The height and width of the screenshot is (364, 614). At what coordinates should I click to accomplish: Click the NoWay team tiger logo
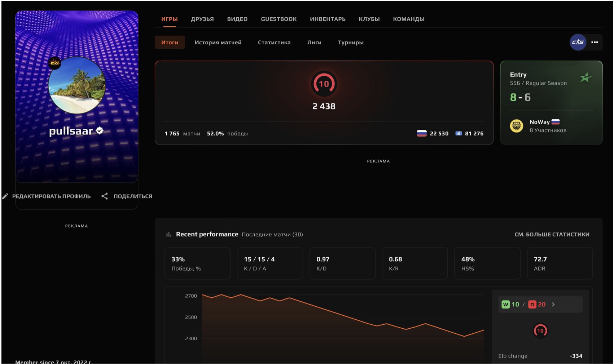pos(517,126)
